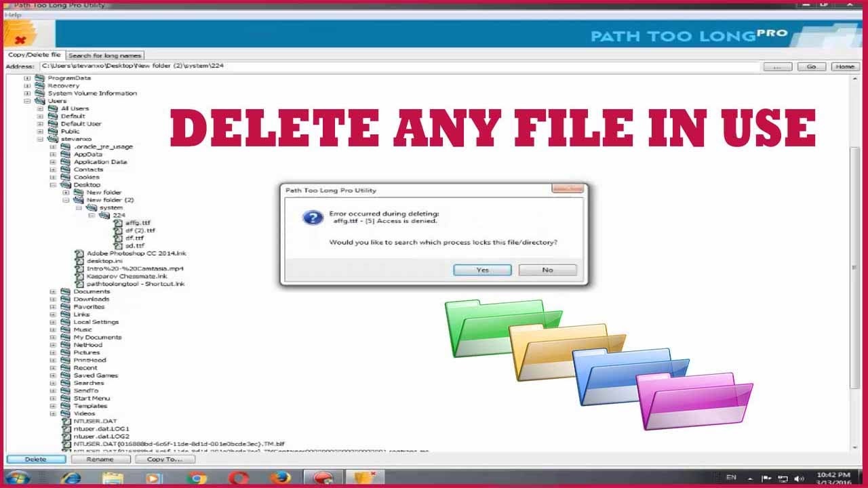The width and height of the screenshot is (868, 488).
Task: Collapse the 224 folder node
Action: click(x=92, y=216)
